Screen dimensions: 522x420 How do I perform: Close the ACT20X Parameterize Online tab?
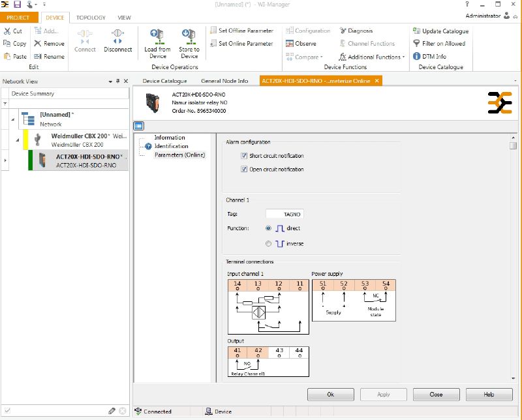click(377, 81)
